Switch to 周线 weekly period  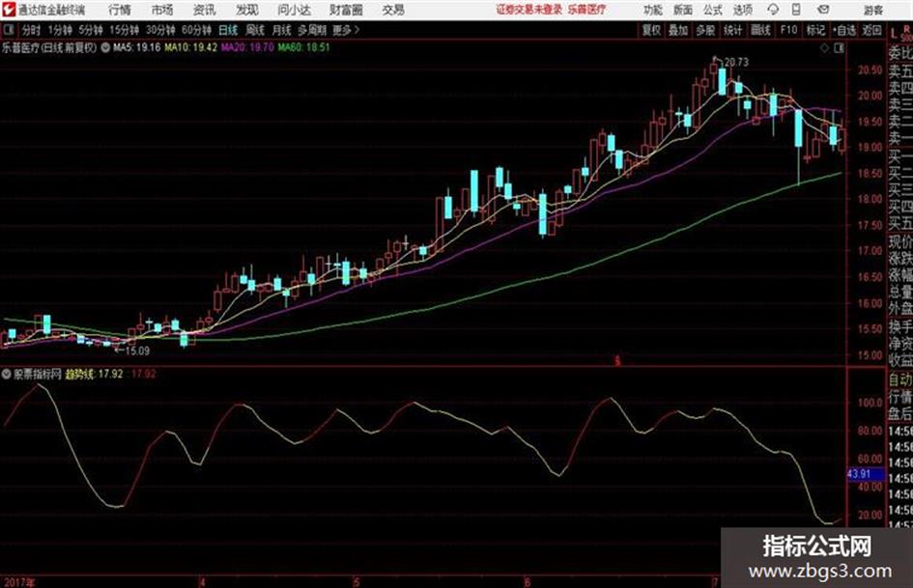255,30
